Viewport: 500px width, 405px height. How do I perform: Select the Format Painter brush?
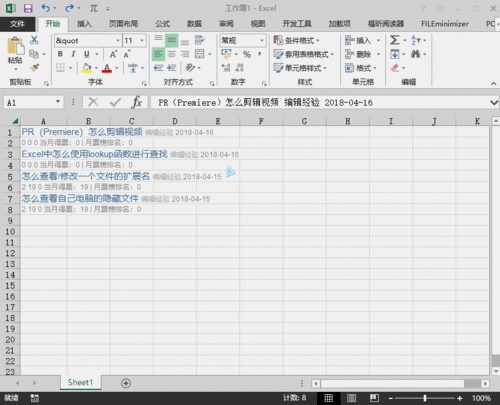tap(34, 68)
